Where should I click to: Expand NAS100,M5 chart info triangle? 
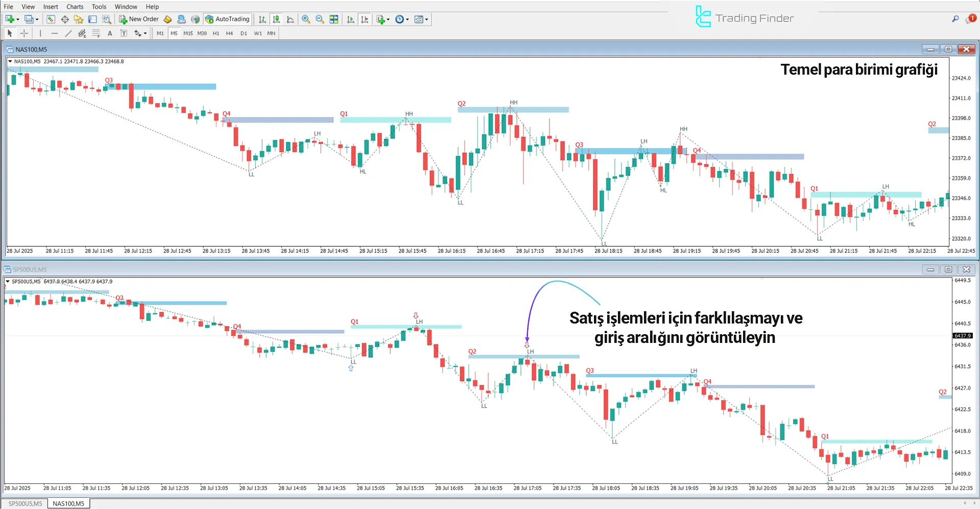10,61
